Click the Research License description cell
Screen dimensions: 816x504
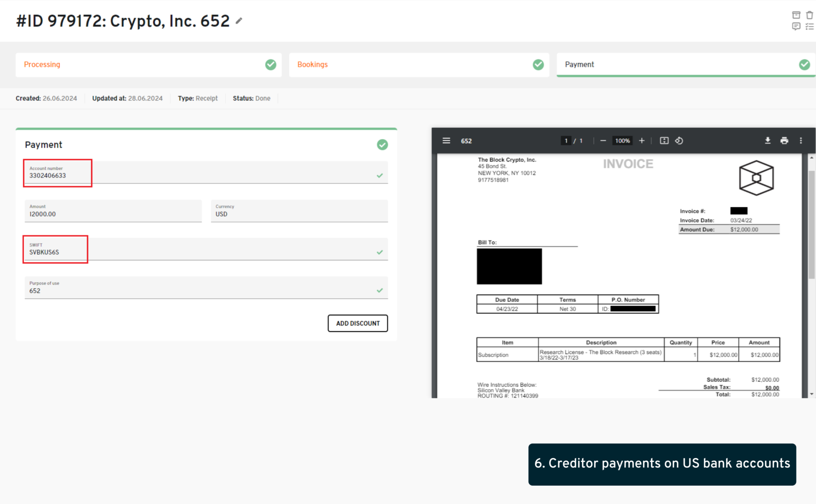pos(601,355)
